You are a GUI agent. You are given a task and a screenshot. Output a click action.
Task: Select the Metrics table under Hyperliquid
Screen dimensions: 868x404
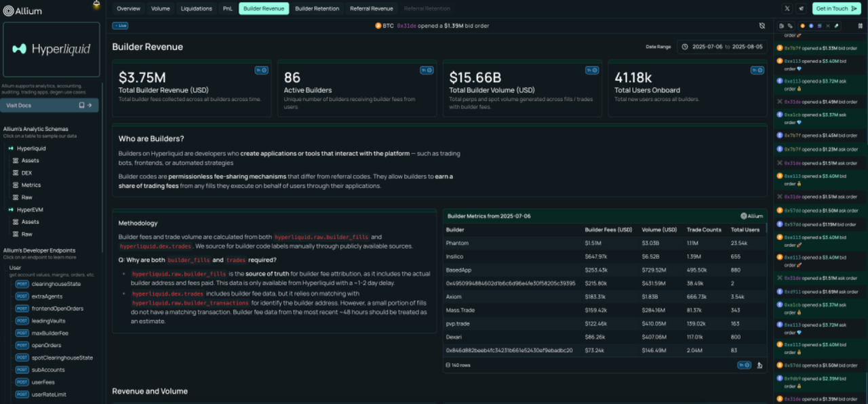[x=31, y=185]
